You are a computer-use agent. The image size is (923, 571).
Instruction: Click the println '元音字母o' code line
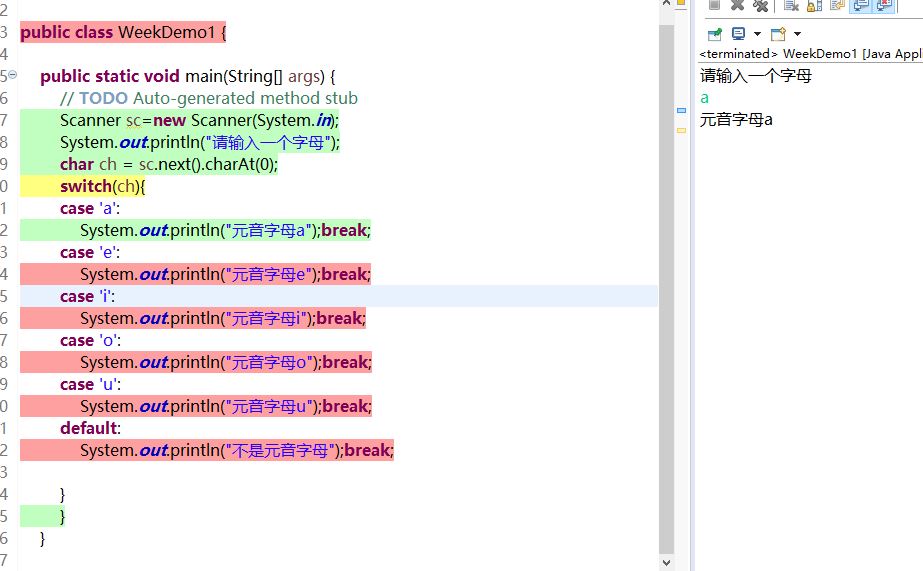click(x=226, y=362)
